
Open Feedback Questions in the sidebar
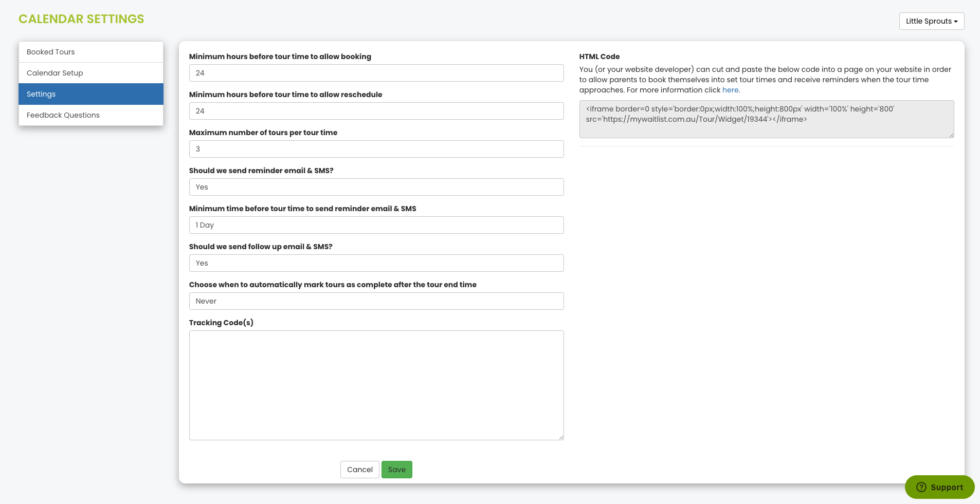pyautogui.click(x=91, y=115)
